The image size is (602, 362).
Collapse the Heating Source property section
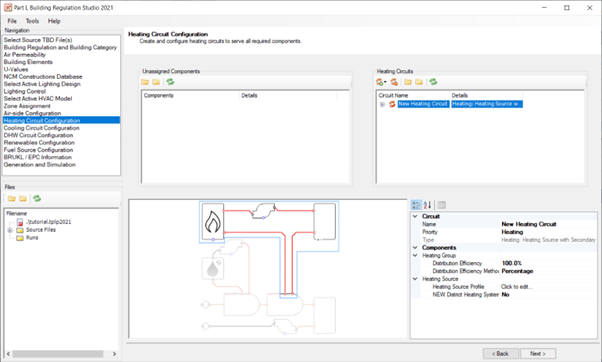[415, 279]
